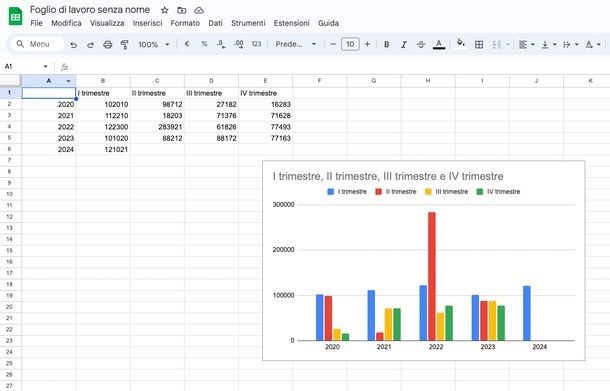This screenshot has height=391, width=610.
Task: Select the cell with 121021
Action: pyautogui.click(x=103, y=149)
